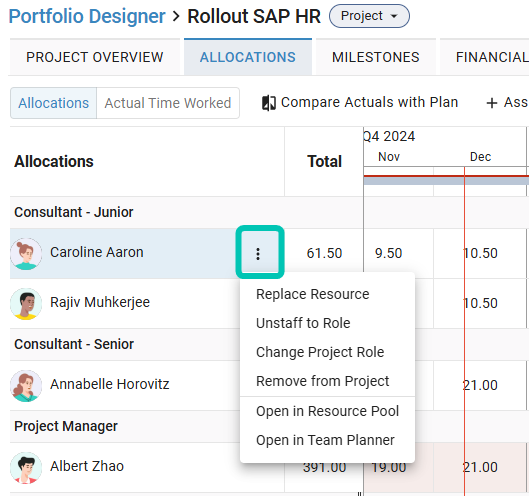Click the Total column header
529x496 pixels.
coord(324,161)
